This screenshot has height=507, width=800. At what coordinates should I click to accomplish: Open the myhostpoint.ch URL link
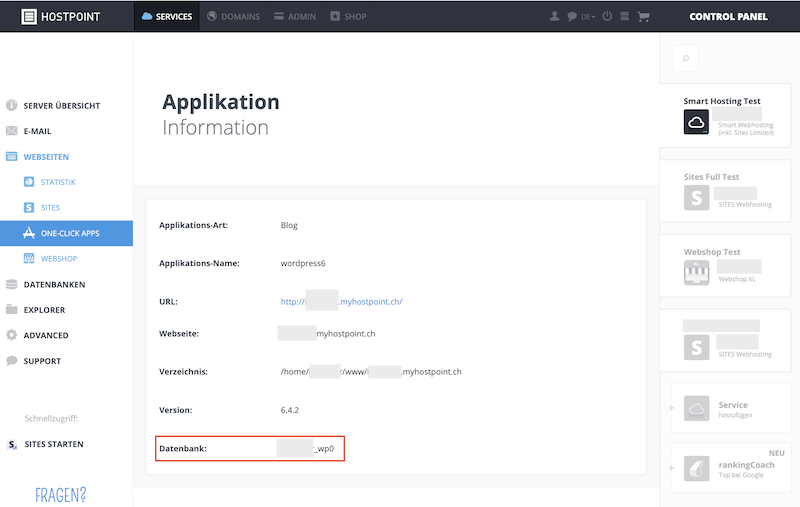(x=341, y=301)
